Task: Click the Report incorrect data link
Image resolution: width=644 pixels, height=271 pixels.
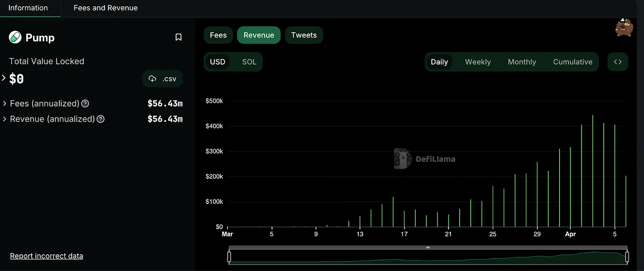Action: click(x=46, y=256)
